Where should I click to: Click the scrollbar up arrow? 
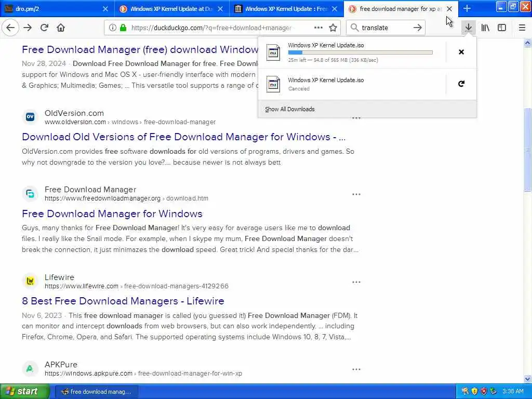[x=528, y=43]
